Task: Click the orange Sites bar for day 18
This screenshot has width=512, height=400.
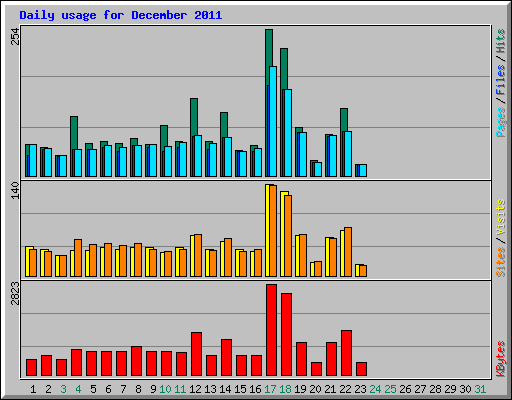Action: [288, 236]
